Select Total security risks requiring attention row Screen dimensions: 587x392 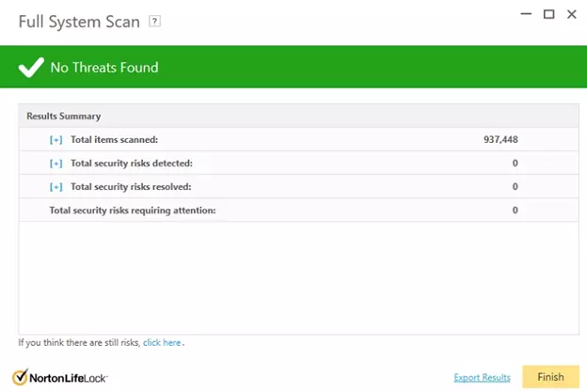coord(133,210)
